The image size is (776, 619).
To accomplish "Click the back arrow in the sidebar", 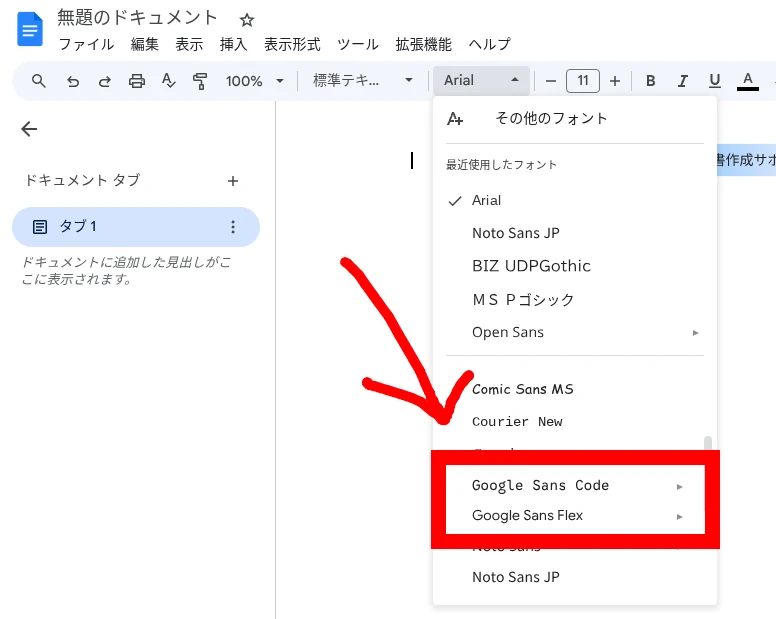I will coord(29,129).
